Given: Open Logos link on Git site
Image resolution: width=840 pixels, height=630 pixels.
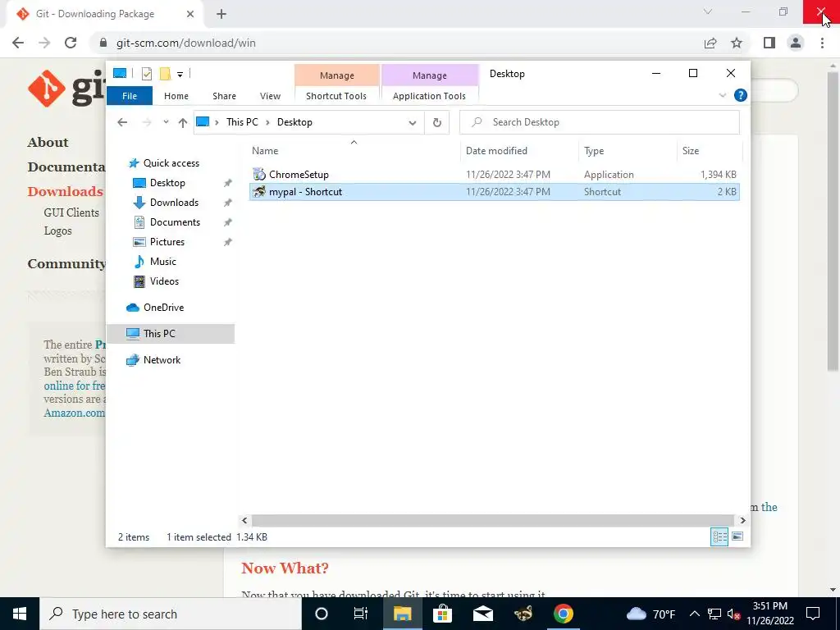Looking at the screenshot, I should (x=58, y=231).
